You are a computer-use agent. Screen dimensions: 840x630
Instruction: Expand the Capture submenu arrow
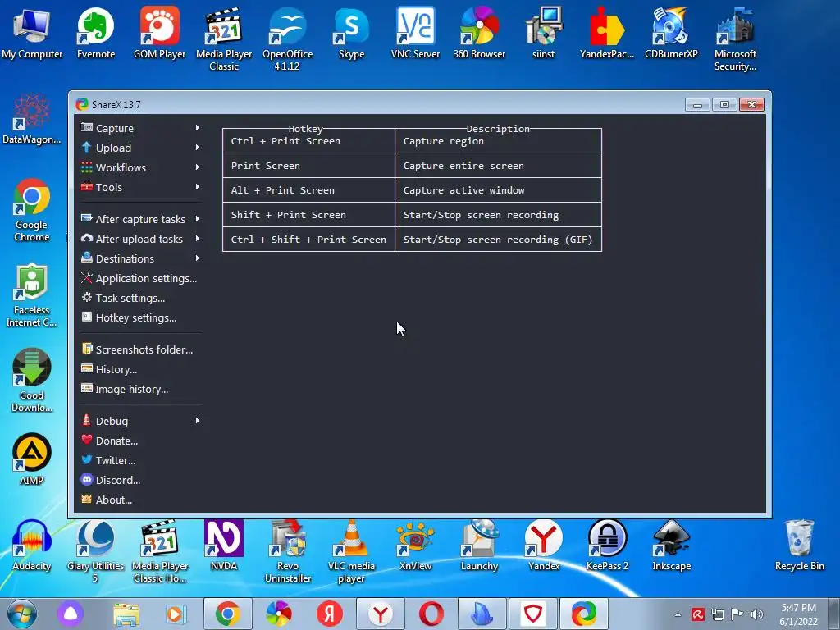click(x=197, y=128)
